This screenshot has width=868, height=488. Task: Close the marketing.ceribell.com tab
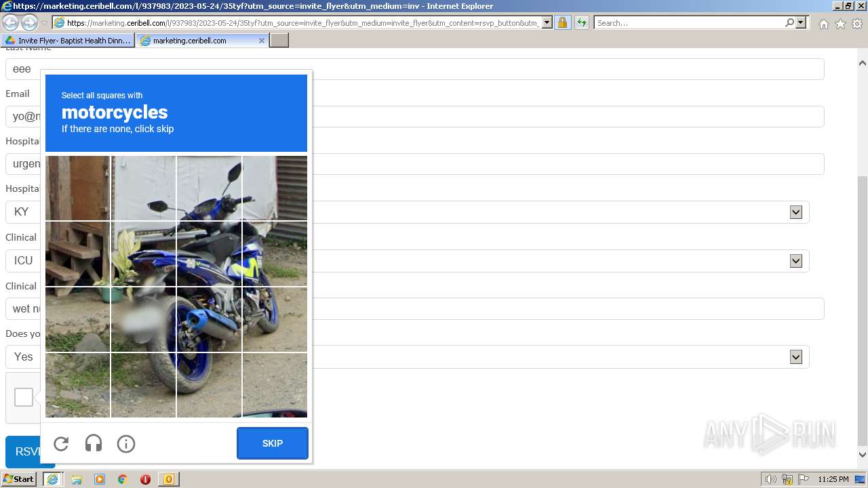[262, 41]
